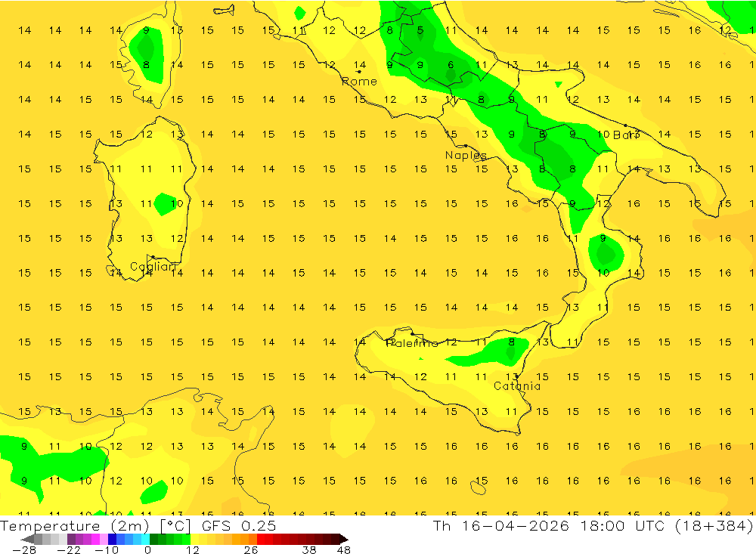Pick the bright red swatch above 26
This screenshot has width=756, height=554.
261,539
